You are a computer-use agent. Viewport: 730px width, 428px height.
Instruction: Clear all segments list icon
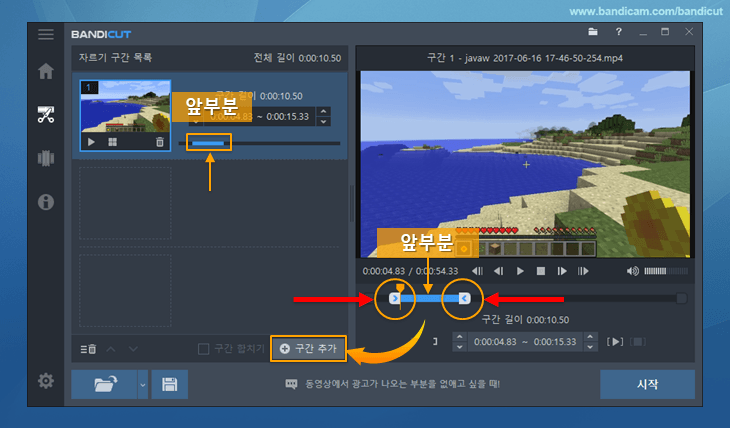point(88,349)
